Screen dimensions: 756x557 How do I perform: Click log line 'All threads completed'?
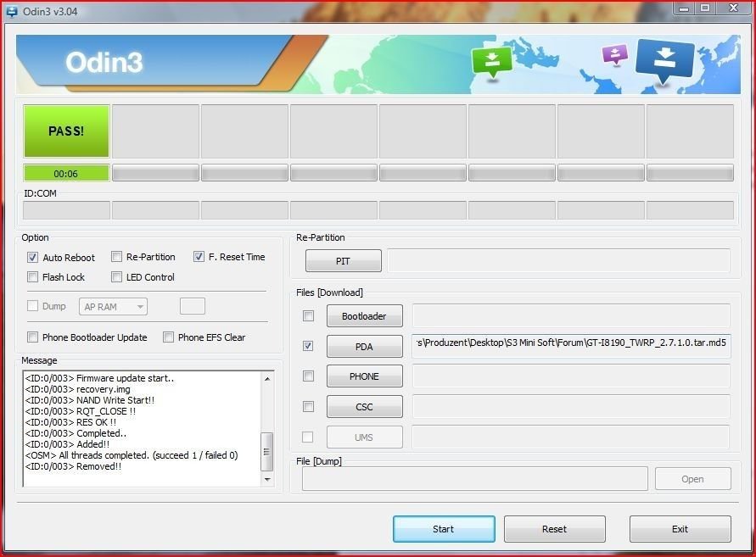[x=132, y=455]
